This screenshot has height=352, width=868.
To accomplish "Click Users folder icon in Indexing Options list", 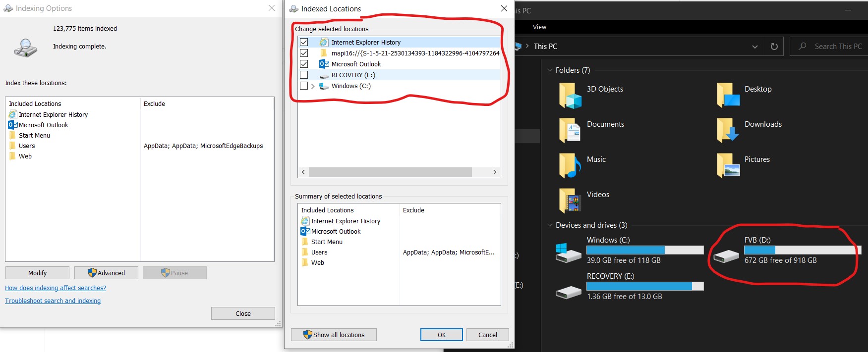I will click(13, 146).
